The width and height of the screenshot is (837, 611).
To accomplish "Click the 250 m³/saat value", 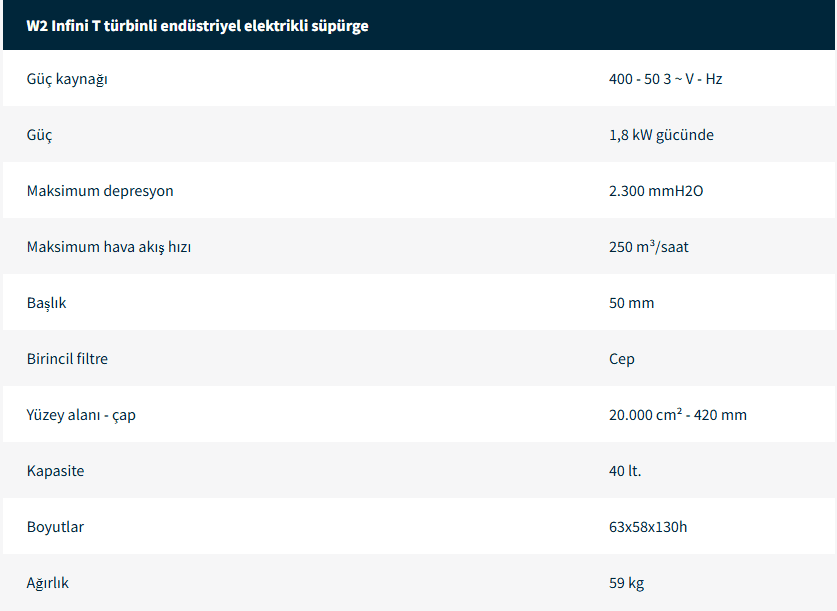I will pos(648,247).
